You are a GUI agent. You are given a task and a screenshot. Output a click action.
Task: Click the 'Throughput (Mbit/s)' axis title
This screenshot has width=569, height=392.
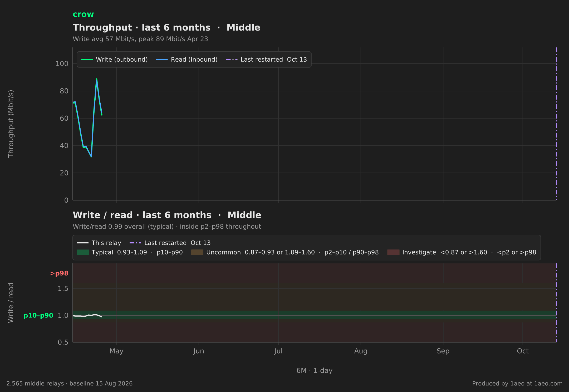coord(11,124)
